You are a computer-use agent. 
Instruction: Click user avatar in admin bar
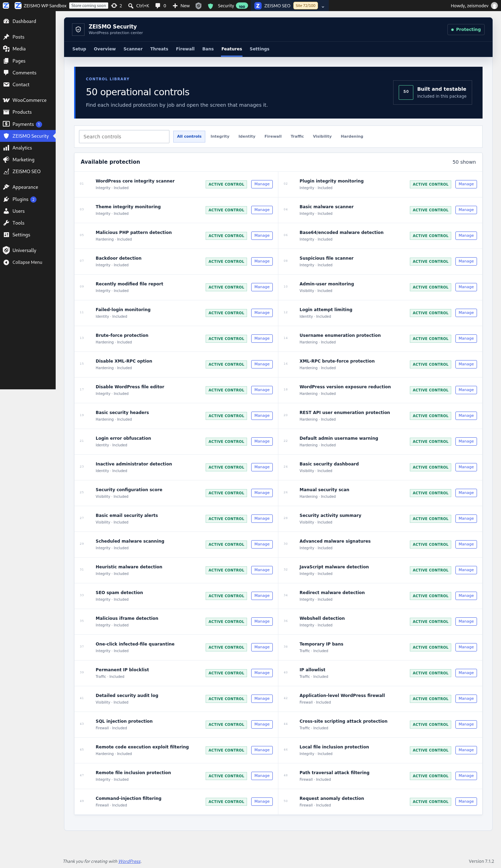(x=494, y=6)
